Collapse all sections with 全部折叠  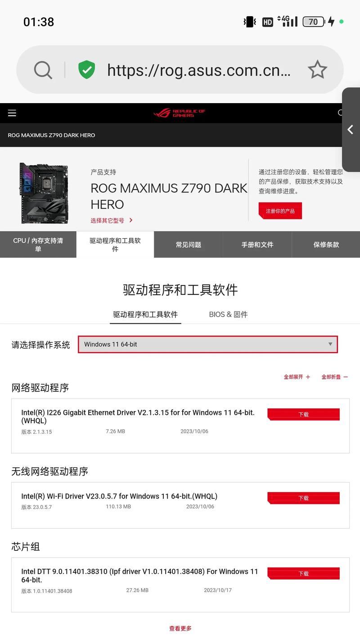pyautogui.click(x=334, y=377)
